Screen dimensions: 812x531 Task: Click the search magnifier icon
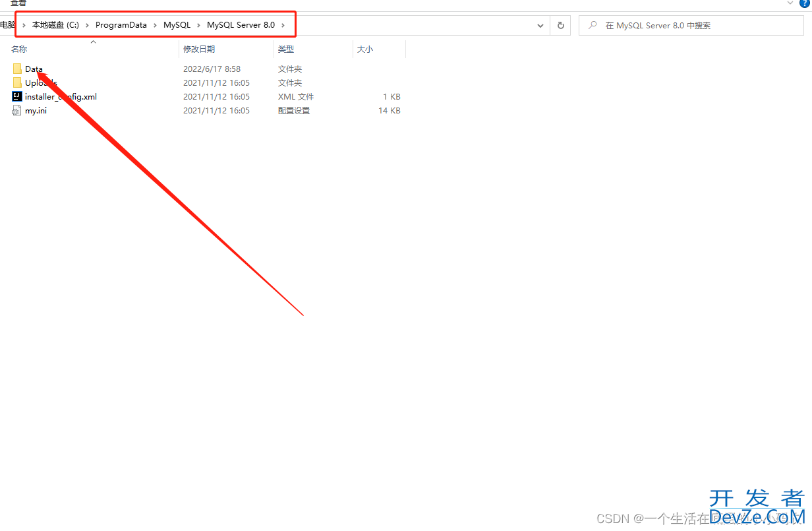click(593, 25)
